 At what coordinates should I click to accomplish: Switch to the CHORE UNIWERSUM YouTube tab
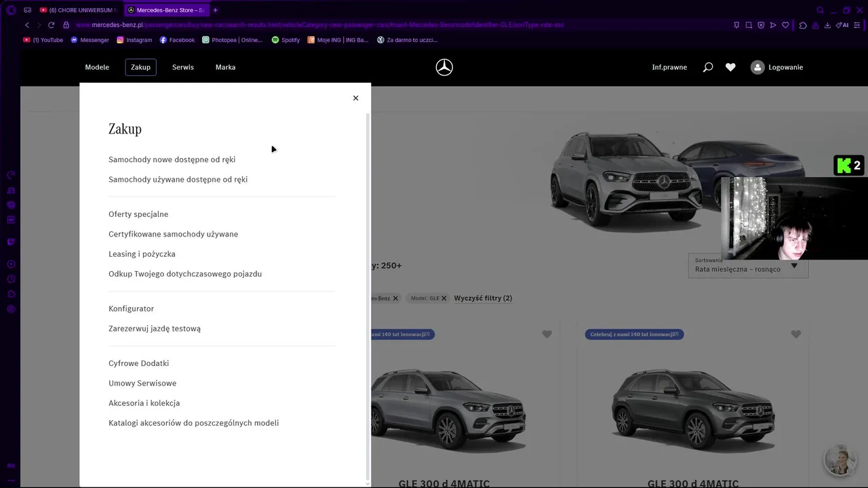coord(78,10)
